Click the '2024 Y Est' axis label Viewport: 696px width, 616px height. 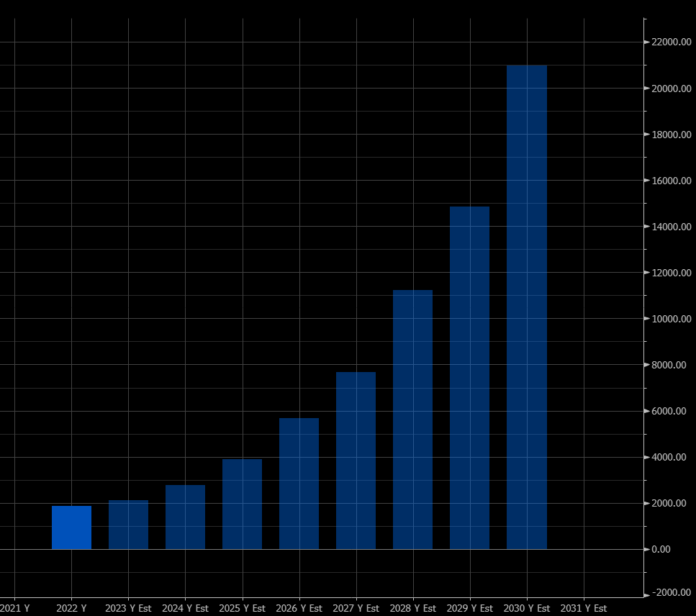pos(185,608)
